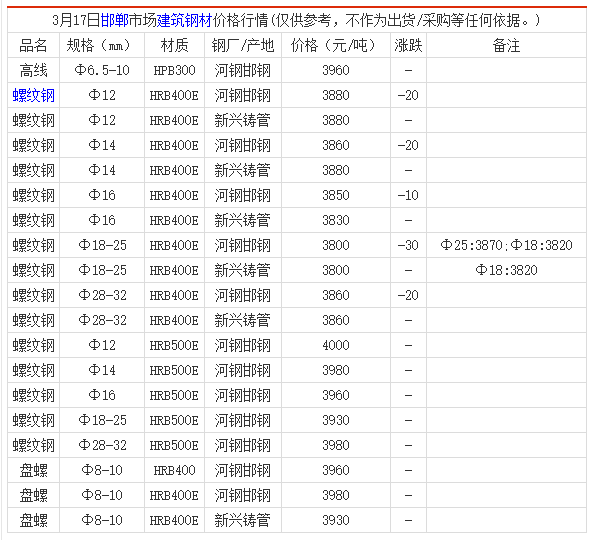Select the -10 change cell
Screen dimensions: 592x540
click(x=408, y=195)
